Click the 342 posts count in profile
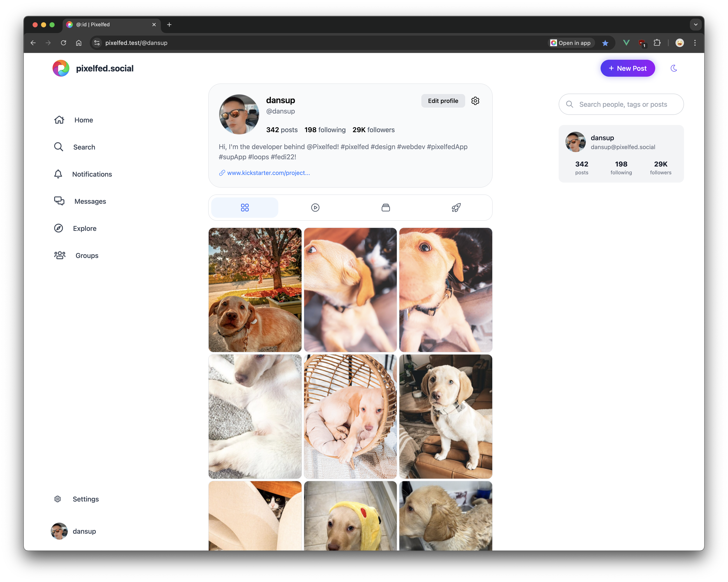 [282, 130]
